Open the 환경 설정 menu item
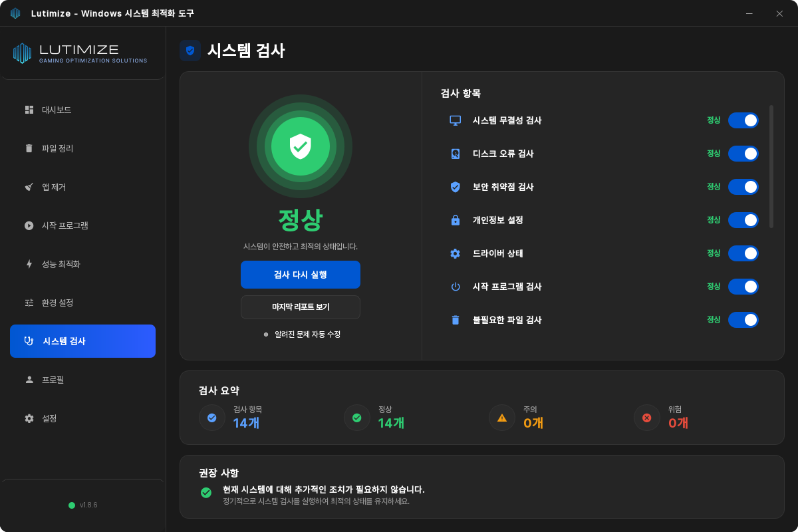 (x=82, y=303)
